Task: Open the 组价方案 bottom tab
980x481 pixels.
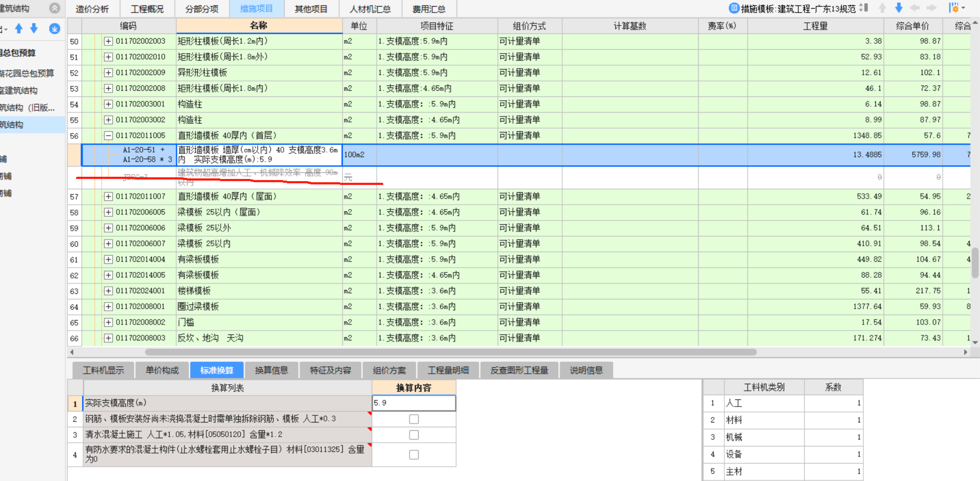Action: 389,370
